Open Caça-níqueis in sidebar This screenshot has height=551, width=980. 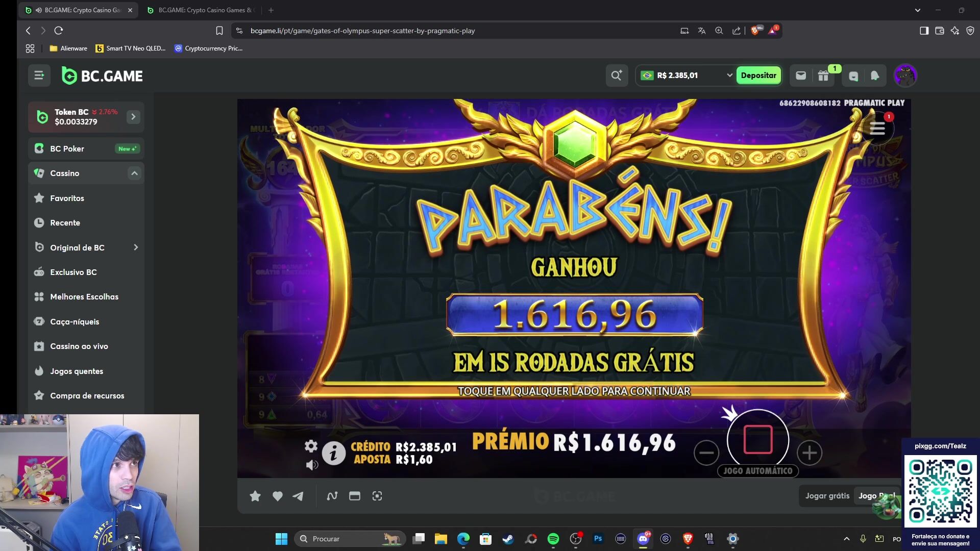[86, 321]
